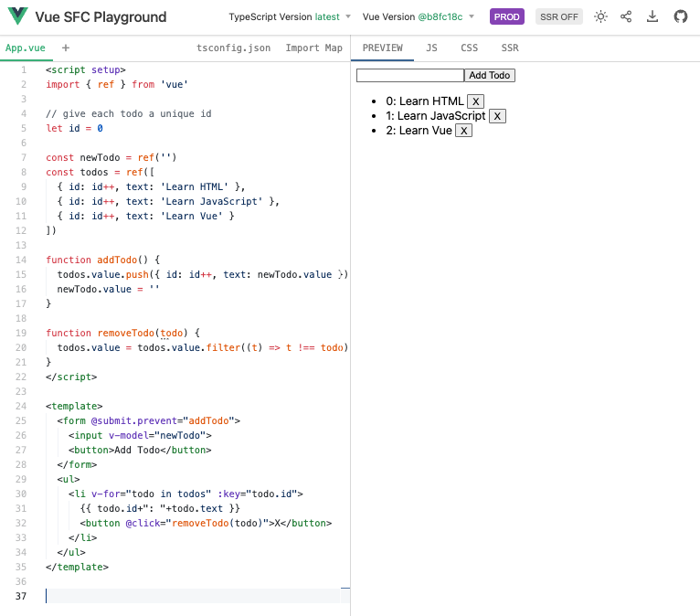
Task: Open the Import Map tab
Action: click(313, 48)
